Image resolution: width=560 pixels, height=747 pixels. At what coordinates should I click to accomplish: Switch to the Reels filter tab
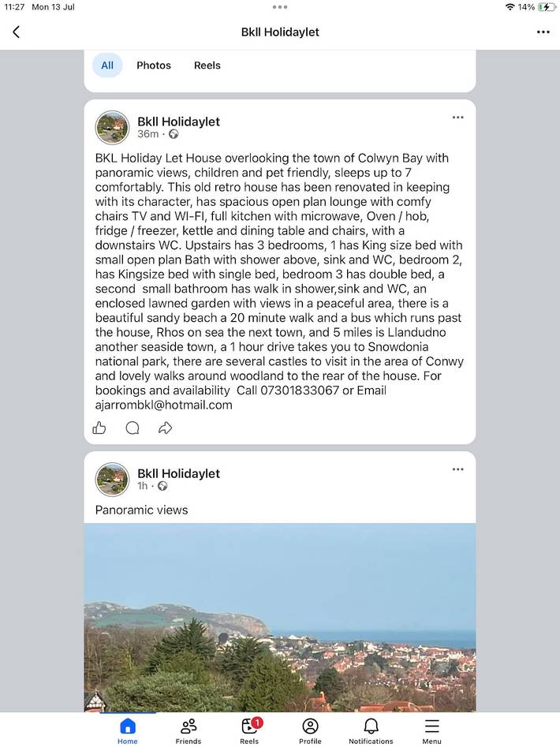[x=207, y=65]
